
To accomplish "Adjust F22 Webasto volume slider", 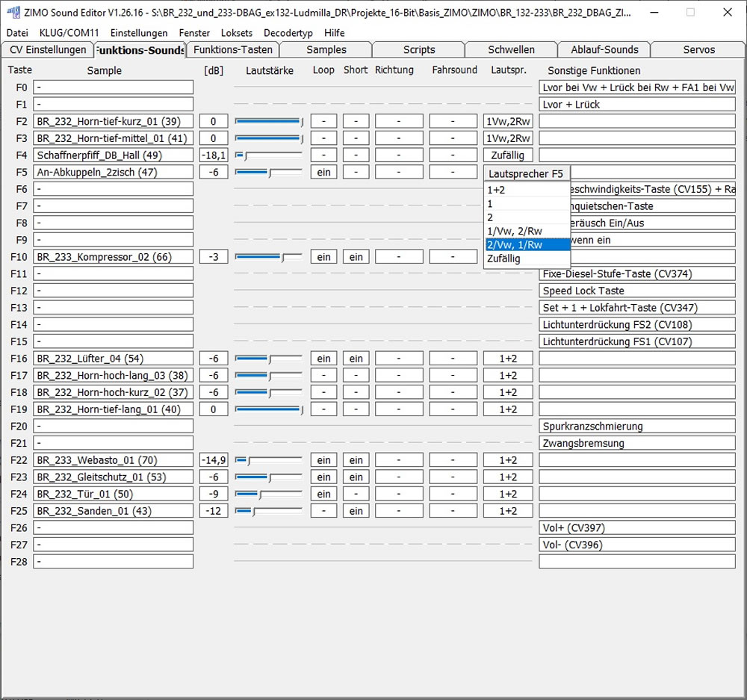I will pyautogui.click(x=269, y=460).
